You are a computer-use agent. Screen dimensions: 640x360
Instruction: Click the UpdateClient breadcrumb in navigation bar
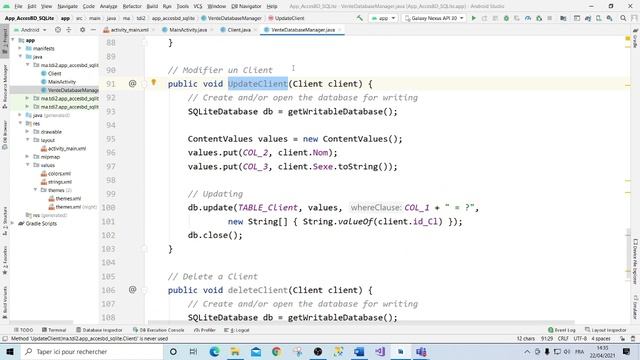pos(286,18)
